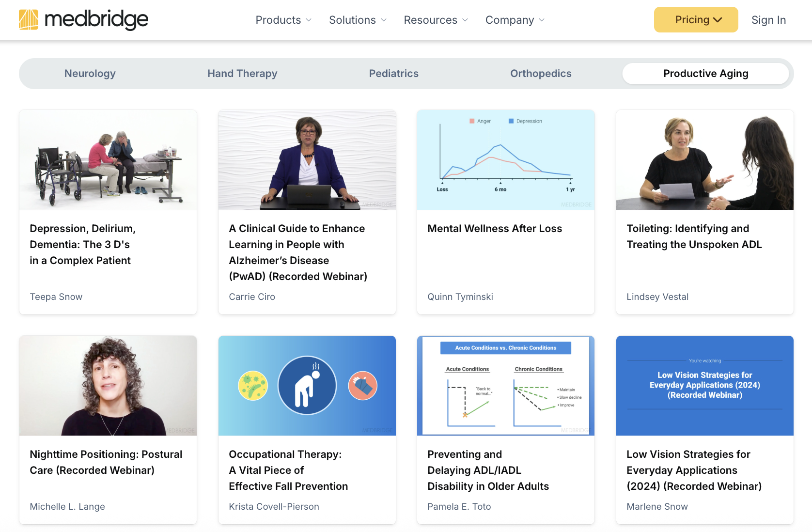Click the Medbridge logo icon

pos(29,19)
